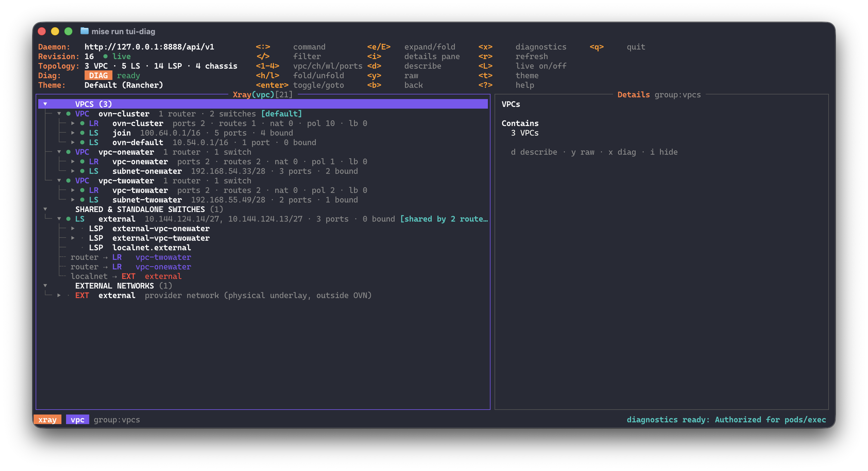
Task: Click the 'x diag' hint in Details
Action: (x=622, y=152)
